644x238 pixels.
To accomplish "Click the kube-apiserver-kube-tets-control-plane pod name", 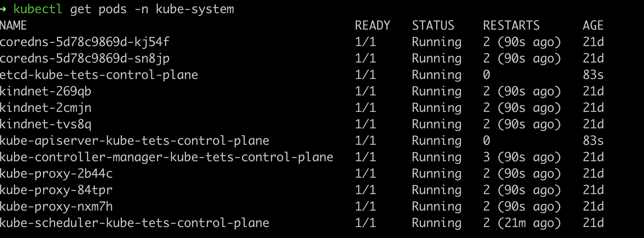I will [134, 141].
